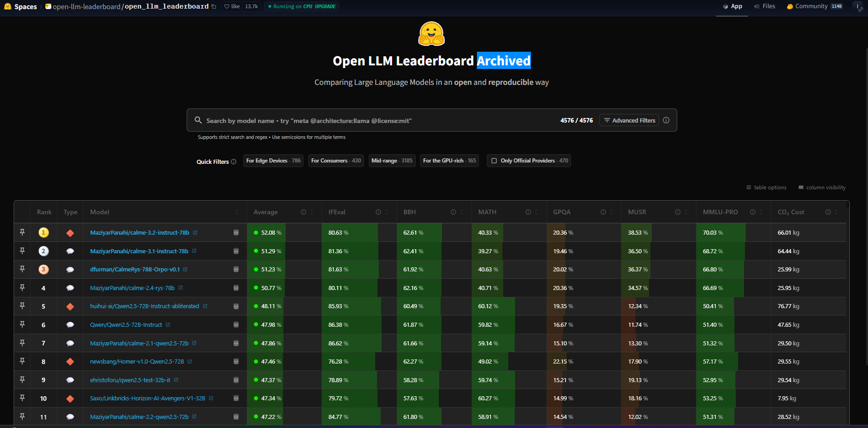Open Advanced Filters
The width and height of the screenshot is (868, 428).
pos(629,120)
